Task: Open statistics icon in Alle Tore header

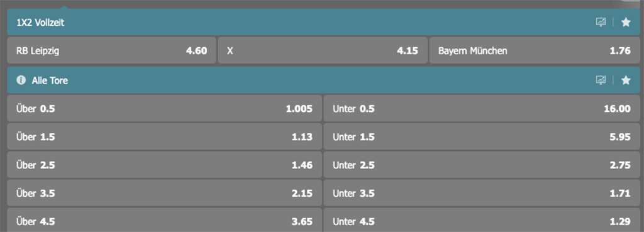Action: click(601, 80)
